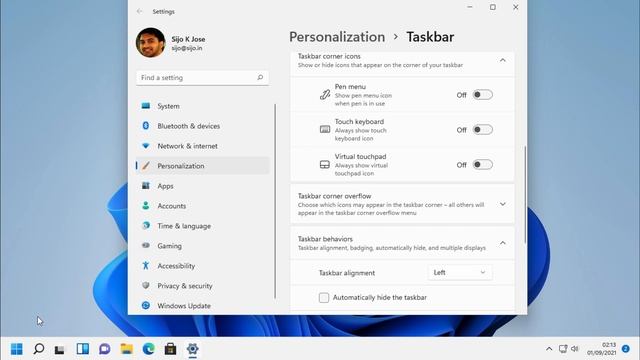Click the Find a setting search box
This screenshot has height=360, width=640.
pos(202,78)
